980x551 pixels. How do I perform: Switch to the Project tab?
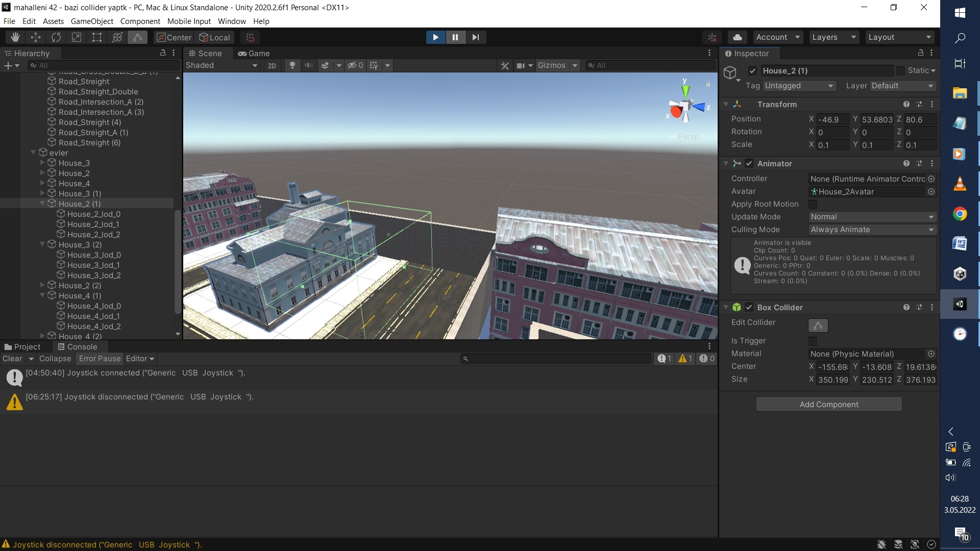point(22,346)
